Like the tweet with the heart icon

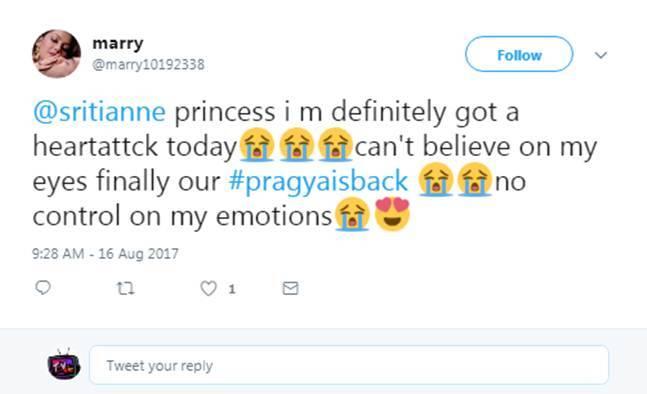[x=208, y=288]
